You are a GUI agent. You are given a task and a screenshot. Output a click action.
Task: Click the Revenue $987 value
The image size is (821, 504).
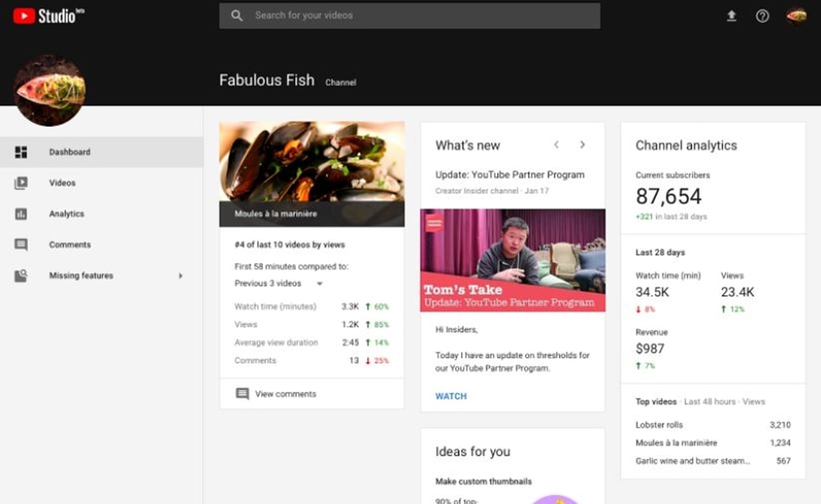tap(650, 348)
